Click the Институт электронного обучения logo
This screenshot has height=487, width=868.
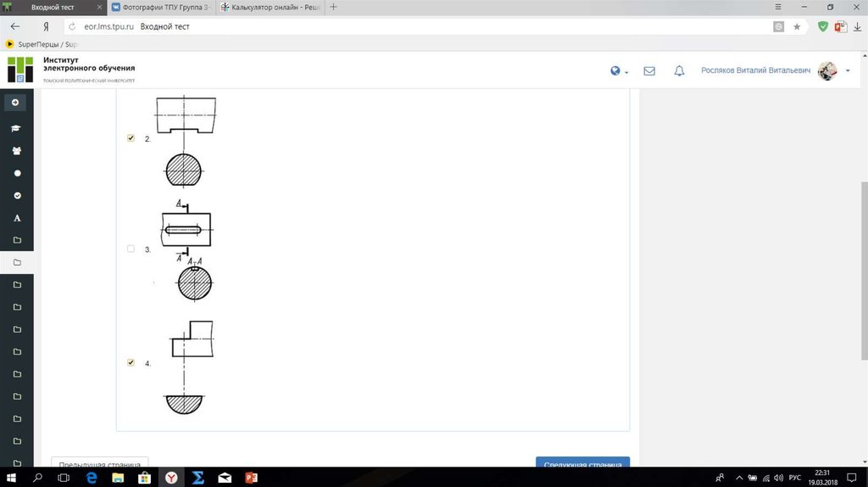pos(71,70)
